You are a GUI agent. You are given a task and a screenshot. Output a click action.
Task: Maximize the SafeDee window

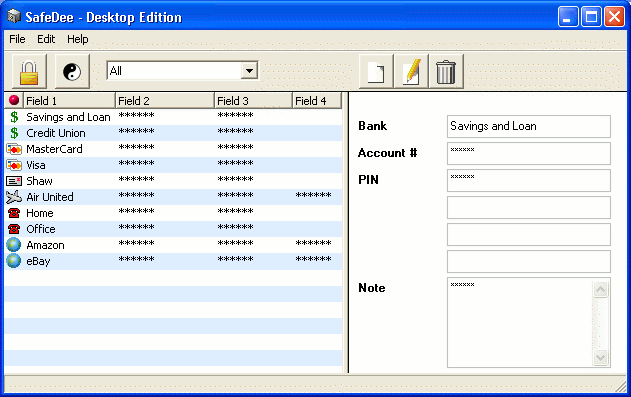[x=591, y=17]
